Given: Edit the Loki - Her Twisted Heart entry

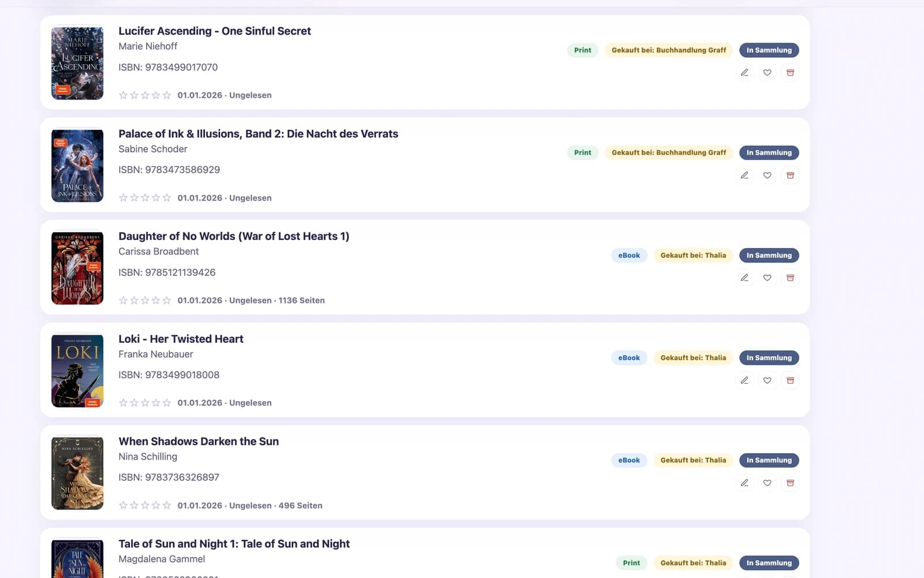Looking at the screenshot, I should [x=744, y=380].
